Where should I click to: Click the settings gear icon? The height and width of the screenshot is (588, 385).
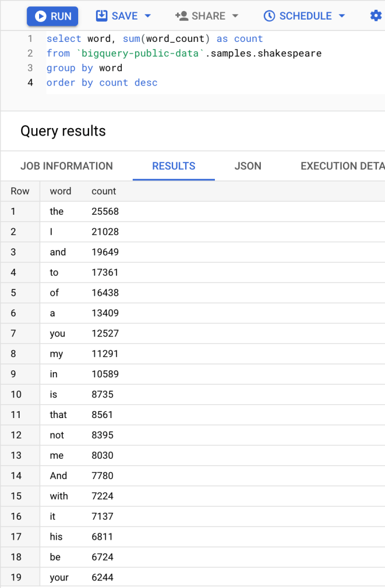point(376,16)
